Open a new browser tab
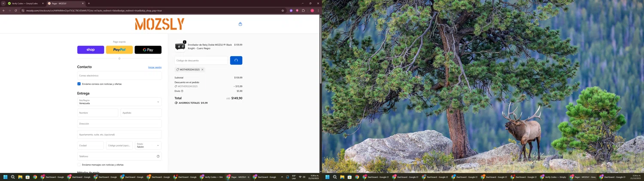 (x=89, y=3)
